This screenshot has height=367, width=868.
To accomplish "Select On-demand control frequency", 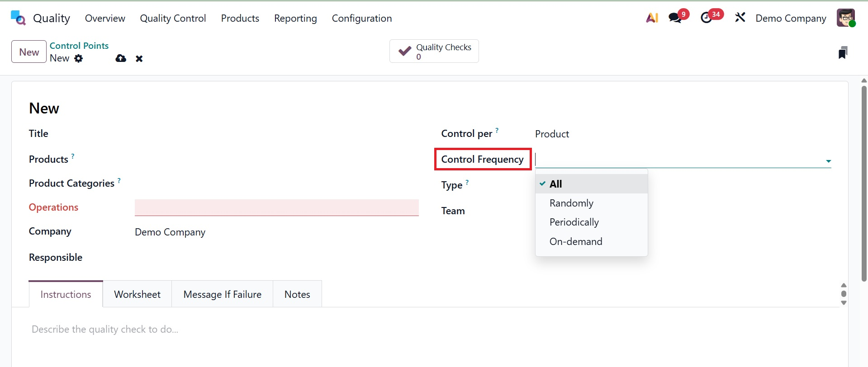I will (x=576, y=242).
